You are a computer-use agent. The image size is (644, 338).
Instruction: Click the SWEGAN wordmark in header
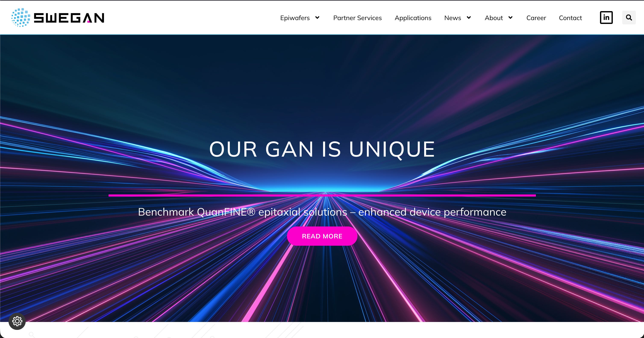tap(69, 18)
